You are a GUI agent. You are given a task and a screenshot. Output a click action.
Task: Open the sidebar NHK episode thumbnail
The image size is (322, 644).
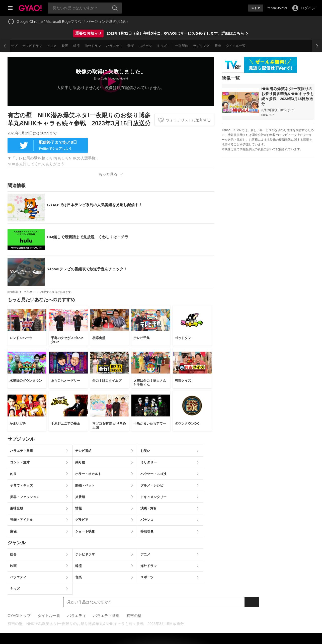240,102
